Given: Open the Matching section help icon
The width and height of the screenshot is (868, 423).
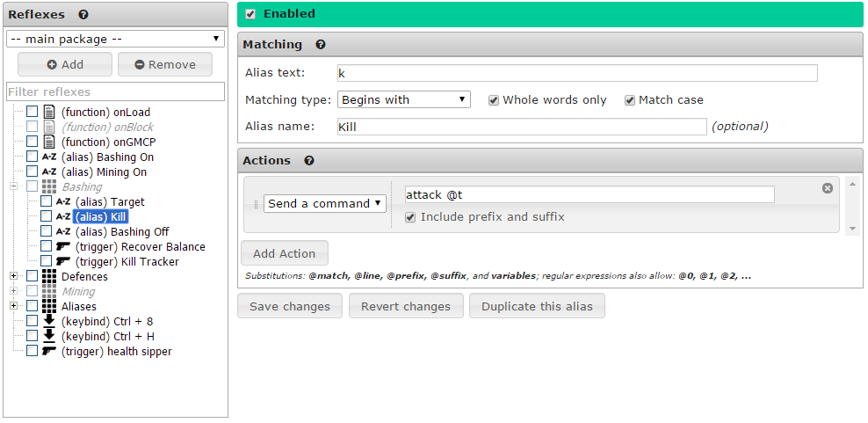Looking at the screenshot, I should [321, 45].
